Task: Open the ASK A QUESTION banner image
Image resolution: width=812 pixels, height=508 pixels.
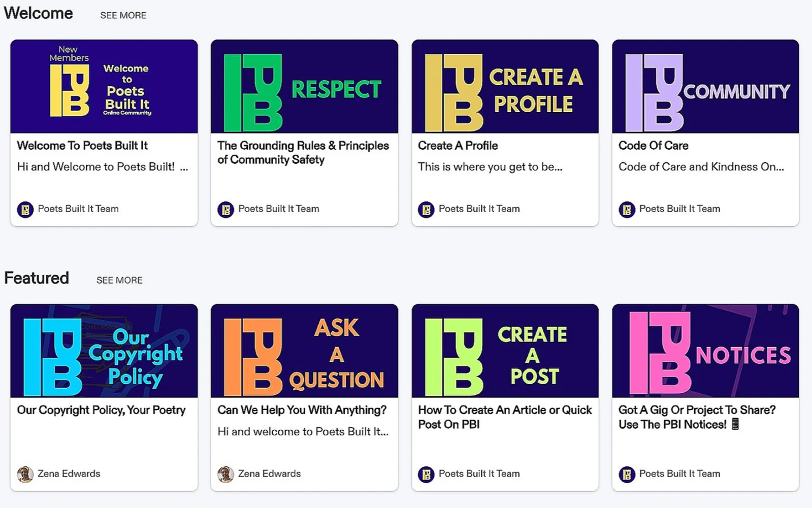Action: 304,351
